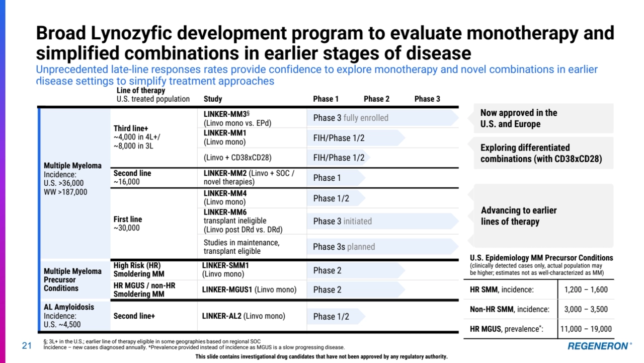This screenshot has width=644, height=363.
Task: Click the LINKER-AL2 'Phase 1/2' bar
Action: pyautogui.click(x=336, y=317)
